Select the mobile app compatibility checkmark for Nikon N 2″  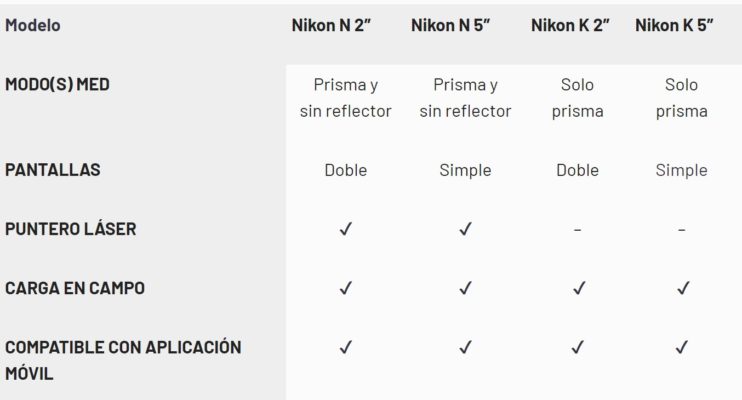[x=345, y=347]
